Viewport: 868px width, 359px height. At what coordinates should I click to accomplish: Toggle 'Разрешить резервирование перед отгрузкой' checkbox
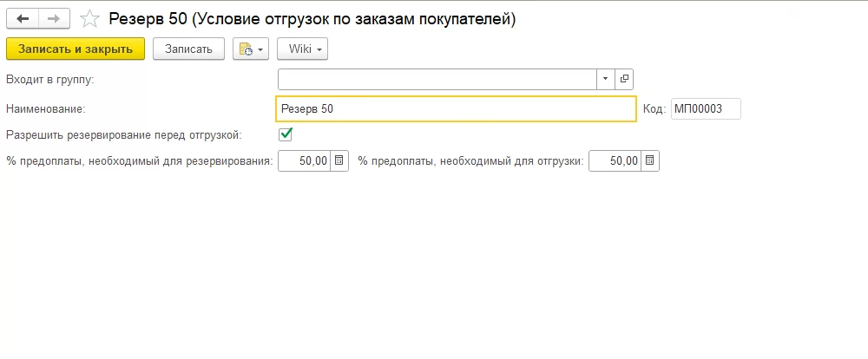point(286,134)
